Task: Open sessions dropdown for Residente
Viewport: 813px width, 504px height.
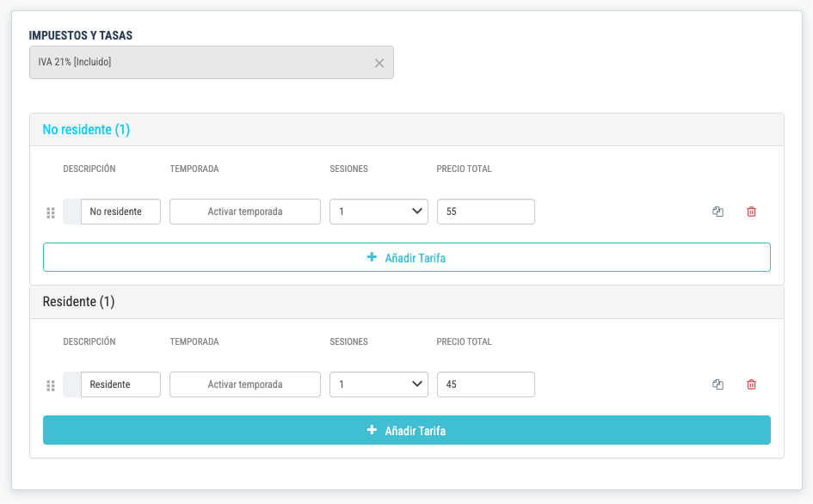Action: click(379, 384)
